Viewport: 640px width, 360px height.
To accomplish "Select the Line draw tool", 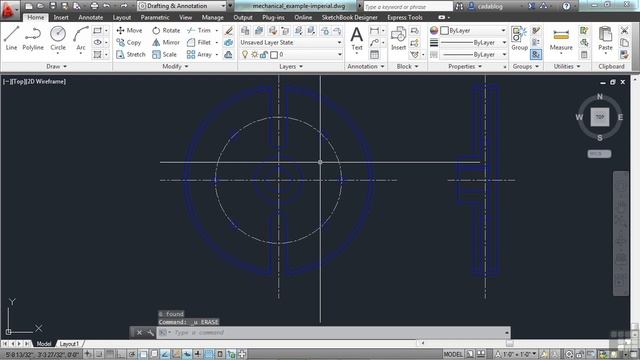I will click(11, 38).
